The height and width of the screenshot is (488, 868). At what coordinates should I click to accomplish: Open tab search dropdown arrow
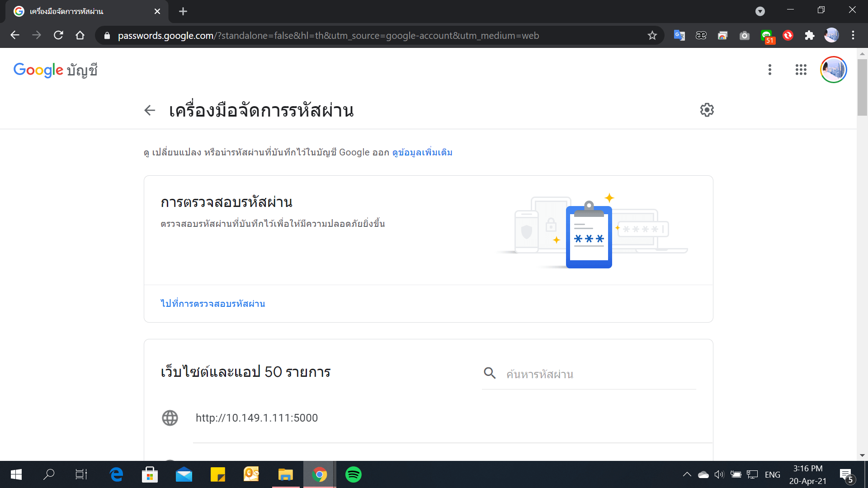tap(760, 11)
